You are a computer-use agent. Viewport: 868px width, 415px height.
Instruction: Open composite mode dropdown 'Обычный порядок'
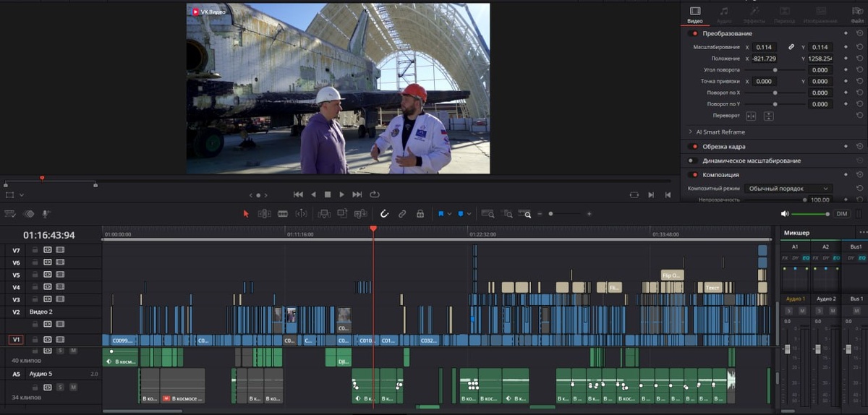[x=788, y=189]
